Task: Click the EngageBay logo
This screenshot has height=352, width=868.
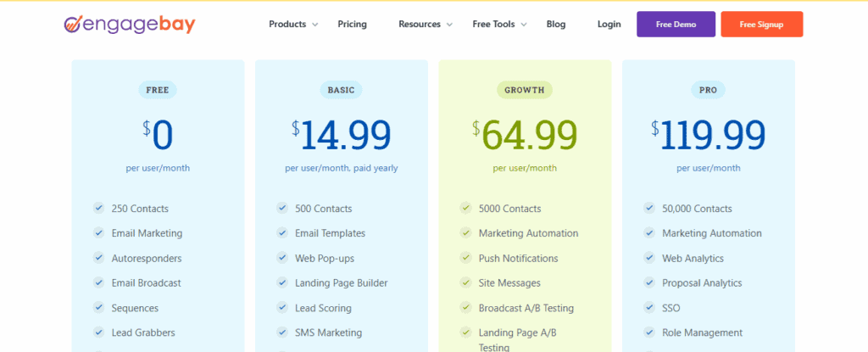Action: pos(130,24)
